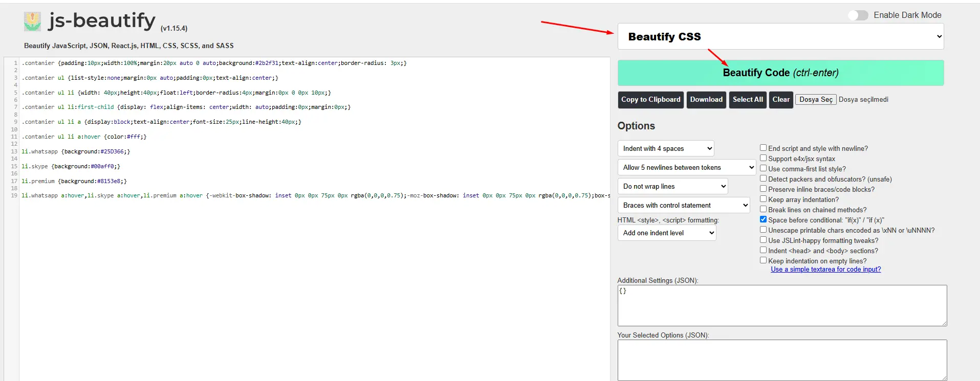
Task: Check Keep indentation on empty lines
Action: pyautogui.click(x=763, y=260)
